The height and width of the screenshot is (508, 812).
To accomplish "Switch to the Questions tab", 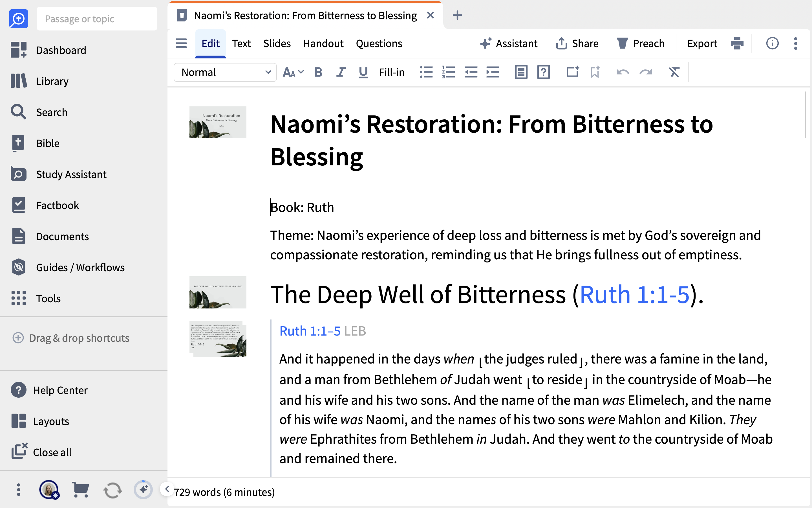I will pyautogui.click(x=379, y=43).
